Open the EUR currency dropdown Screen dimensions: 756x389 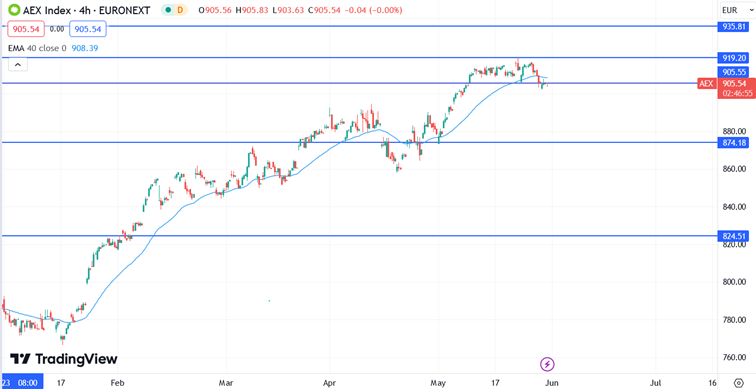coord(737,10)
